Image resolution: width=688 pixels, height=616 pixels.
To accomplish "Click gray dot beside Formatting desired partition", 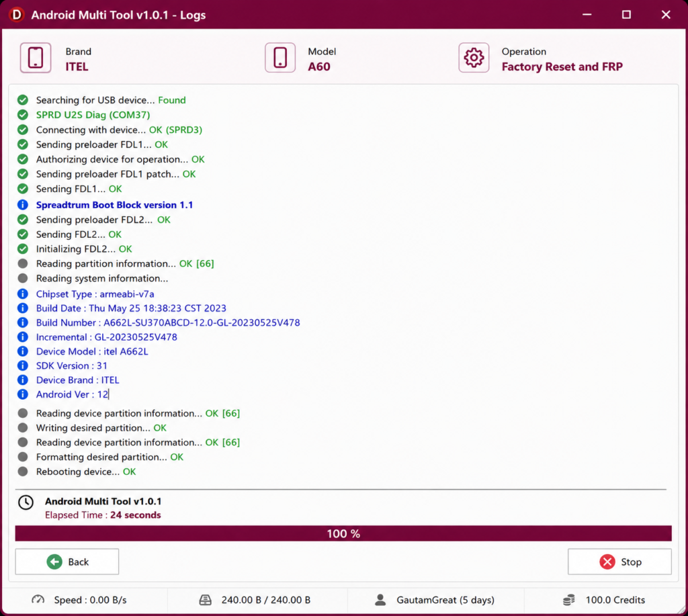I will click(x=23, y=457).
